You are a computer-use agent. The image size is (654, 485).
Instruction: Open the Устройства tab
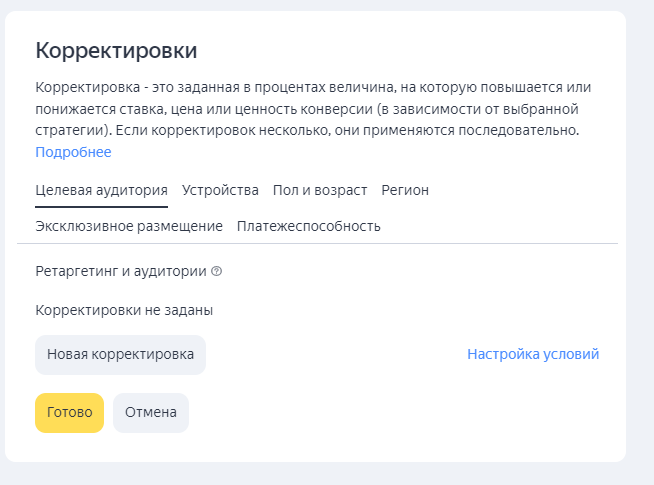[220, 190]
